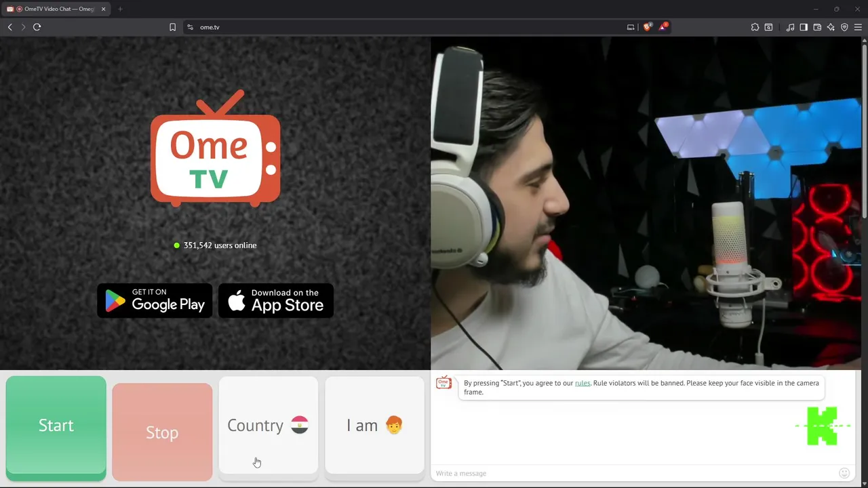Image resolution: width=868 pixels, height=488 pixels.
Task: Open the rules link in chat notice
Action: (x=583, y=383)
